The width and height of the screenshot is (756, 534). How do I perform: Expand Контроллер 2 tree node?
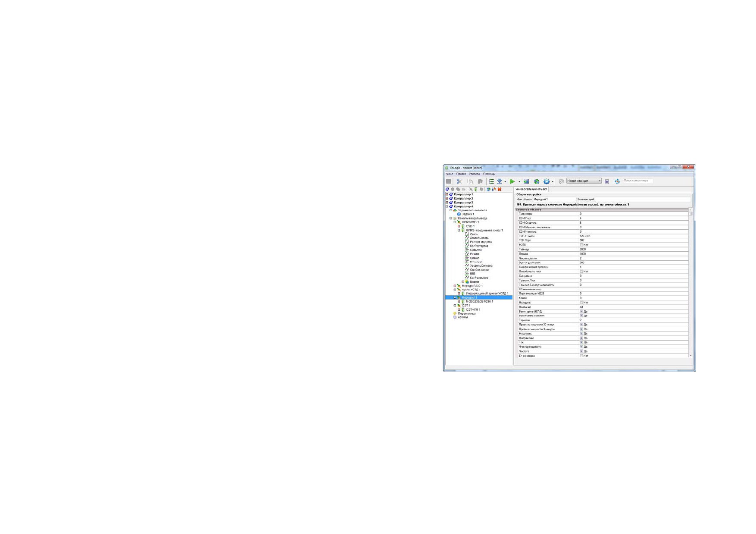pyautogui.click(x=447, y=198)
